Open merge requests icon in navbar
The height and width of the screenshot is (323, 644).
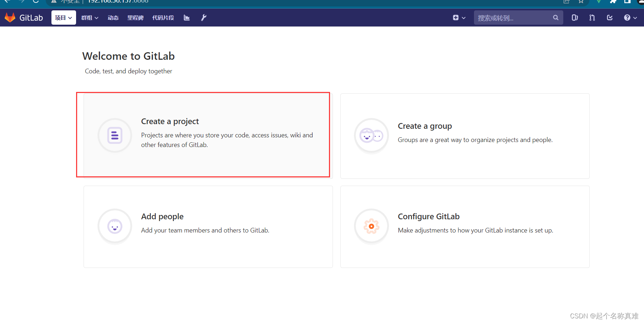pyautogui.click(x=592, y=18)
